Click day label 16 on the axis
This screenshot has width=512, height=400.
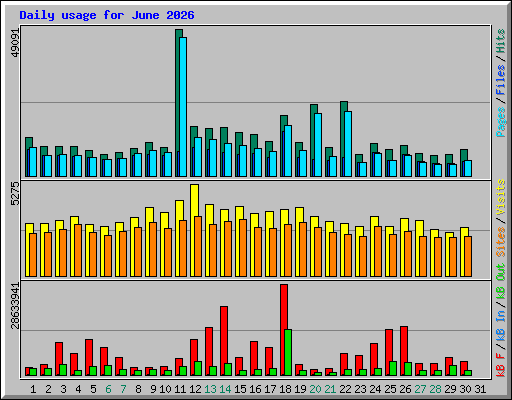coord(255,389)
